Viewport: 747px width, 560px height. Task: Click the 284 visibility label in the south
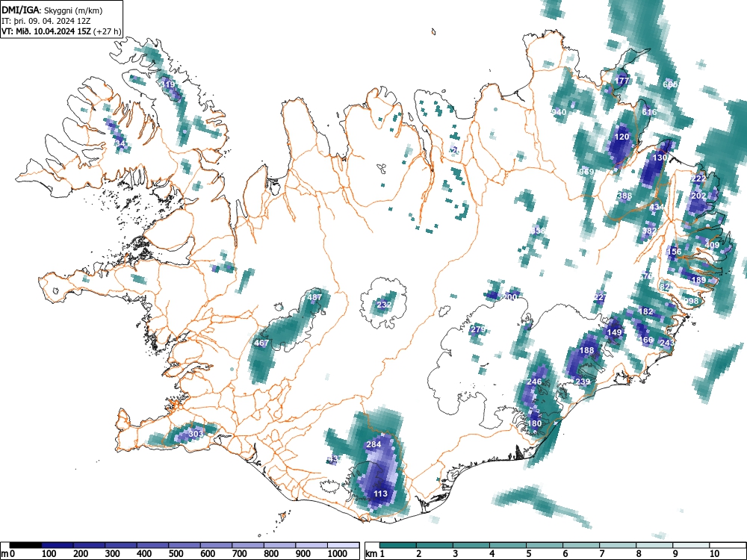[373, 444]
